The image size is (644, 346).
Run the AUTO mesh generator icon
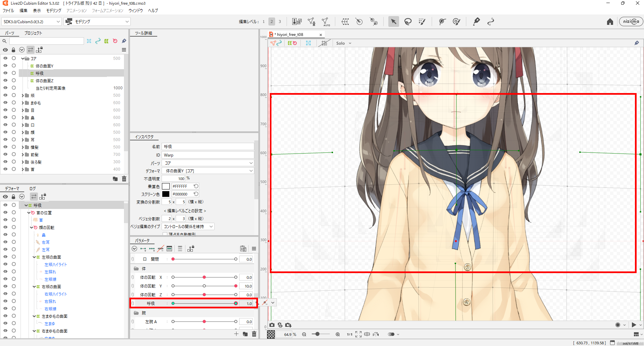click(x=326, y=22)
